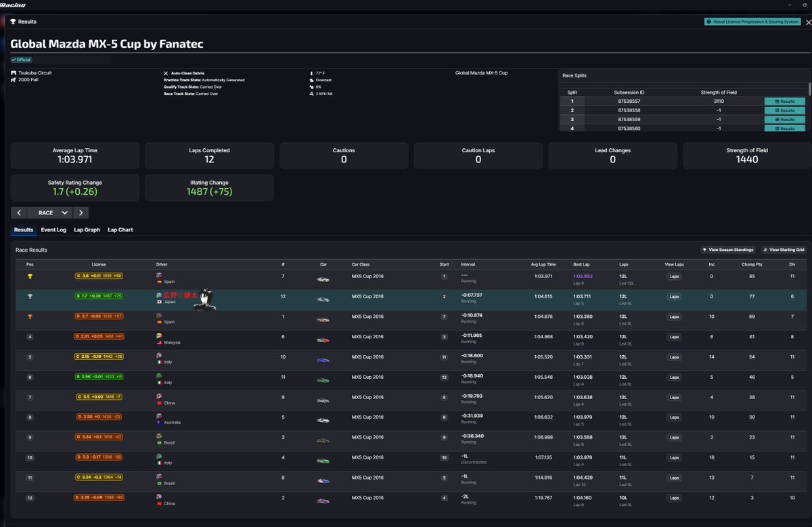Click the bronze trophy icon for third place
Image resolution: width=812 pixels, height=527 pixels.
click(x=30, y=317)
